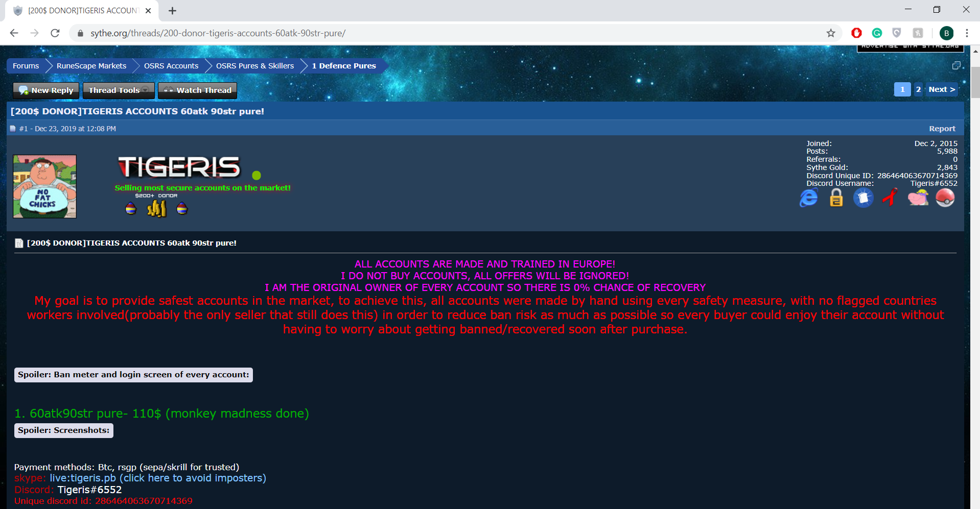The image size is (980, 509).
Task: Click the gold coin stack donor icon
Action: pyautogui.click(x=157, y=208)
